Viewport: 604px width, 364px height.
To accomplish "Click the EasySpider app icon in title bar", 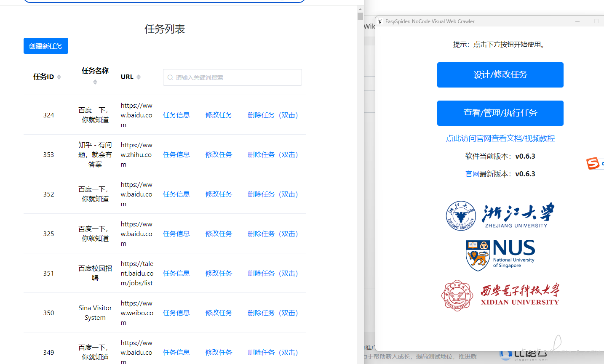I will [380, 21].
